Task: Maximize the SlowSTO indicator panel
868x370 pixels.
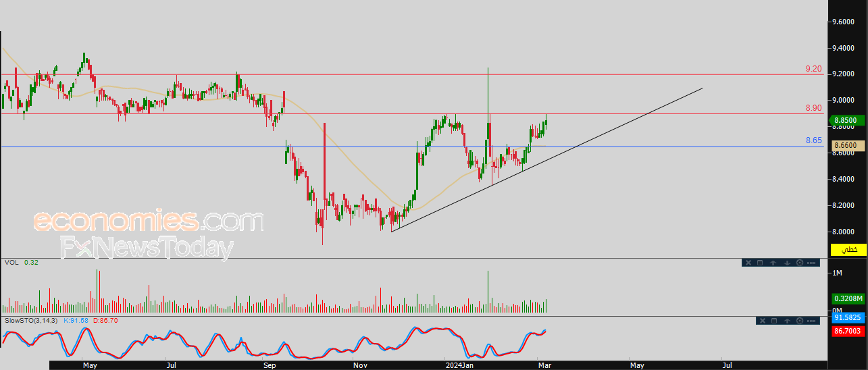Action: [x=774, y=321]
